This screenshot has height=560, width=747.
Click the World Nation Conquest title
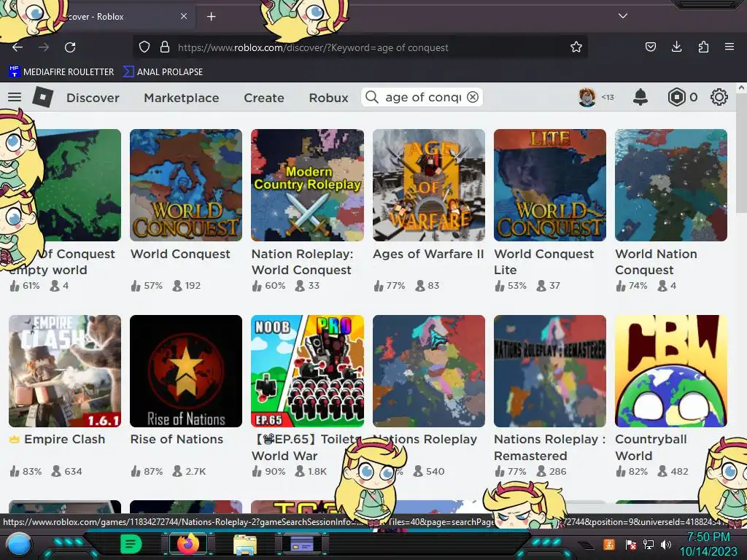click(x=656, y=262)
